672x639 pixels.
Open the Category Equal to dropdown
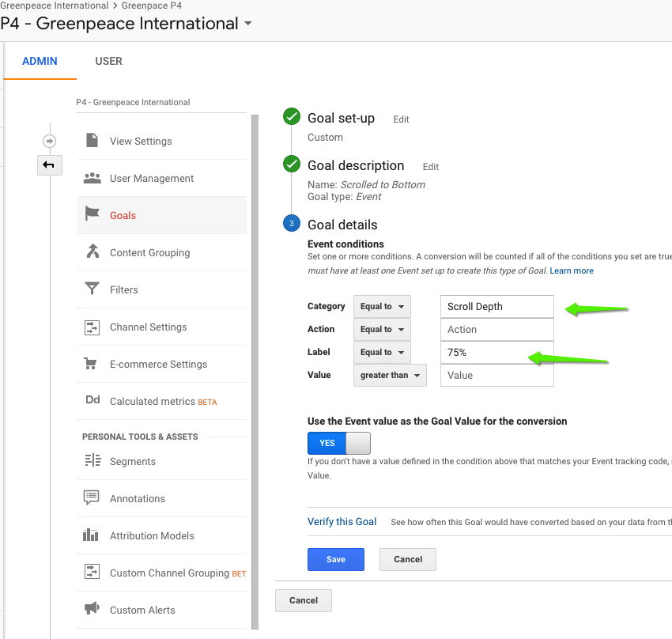382,306
